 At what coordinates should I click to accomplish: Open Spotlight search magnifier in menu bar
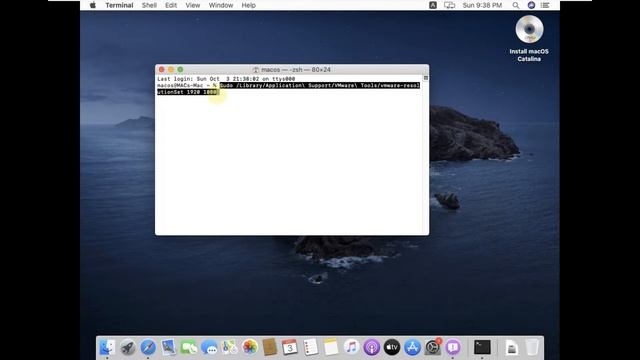tap(516, 5)
